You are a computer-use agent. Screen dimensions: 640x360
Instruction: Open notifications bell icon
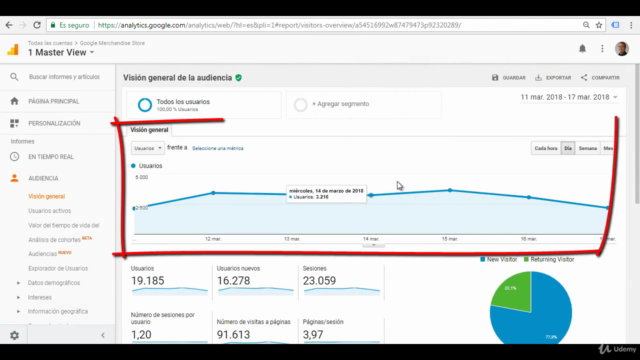582,49
